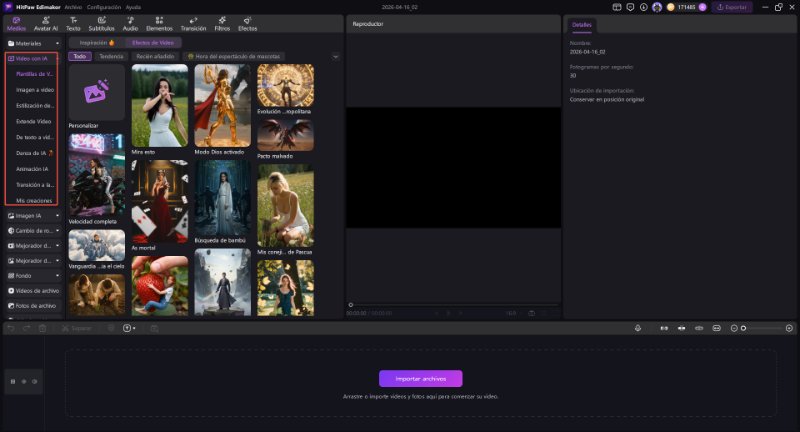
Task: Select Animación IA in sidebar
Action: 32,169
